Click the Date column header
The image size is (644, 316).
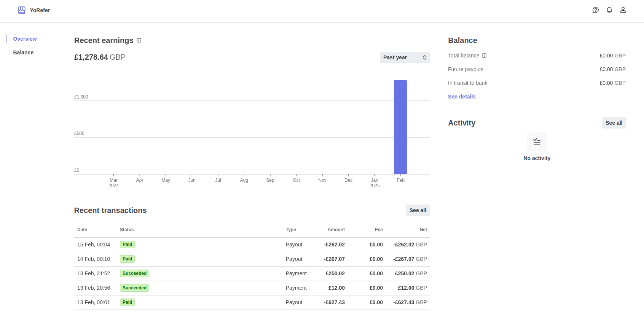tap(82, 230)
